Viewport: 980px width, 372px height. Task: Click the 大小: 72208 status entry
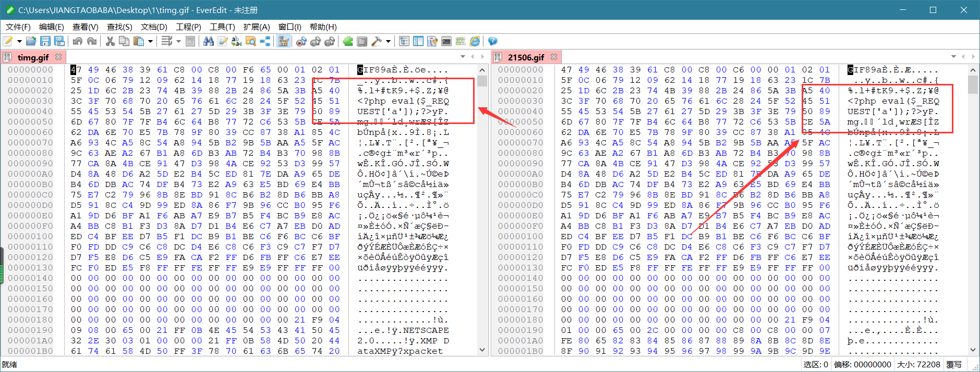click(918, 364)
